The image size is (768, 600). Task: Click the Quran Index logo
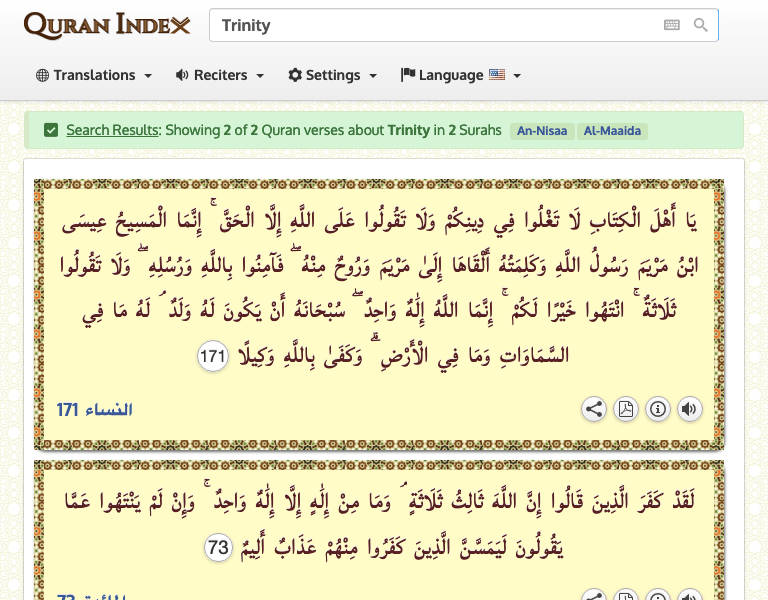click(107, 25)
